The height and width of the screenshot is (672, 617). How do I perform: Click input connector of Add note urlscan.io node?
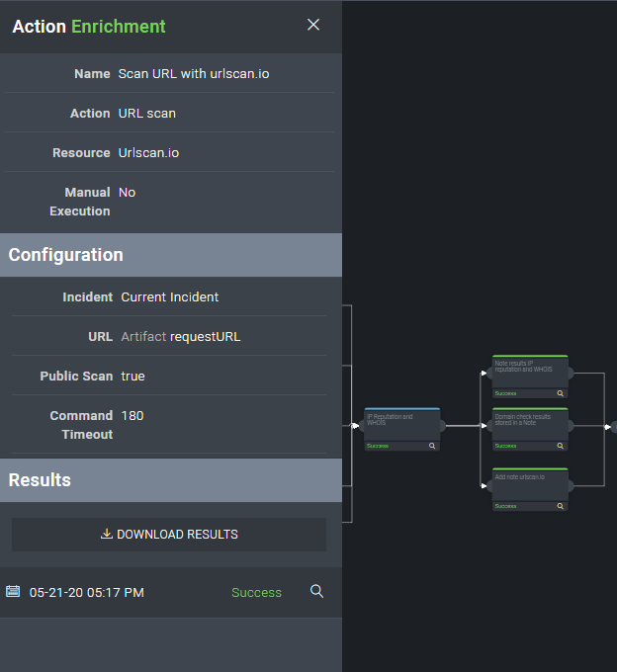coord(490,485)
